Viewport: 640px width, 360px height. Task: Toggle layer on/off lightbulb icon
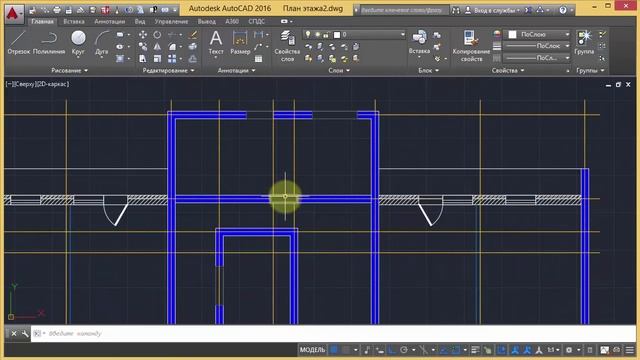pyautogui.click(x=308, y=35)
